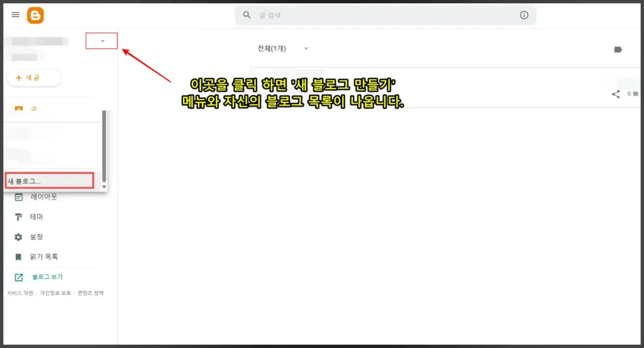Click the label tag icon
The height and width of the screenshot is (348, 644).
point(618,50)
